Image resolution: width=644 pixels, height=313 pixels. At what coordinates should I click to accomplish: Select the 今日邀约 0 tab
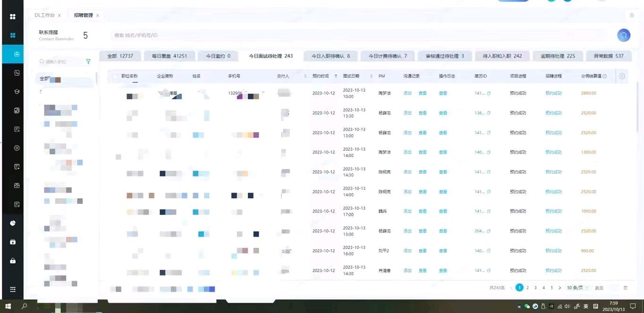point(218,56)
